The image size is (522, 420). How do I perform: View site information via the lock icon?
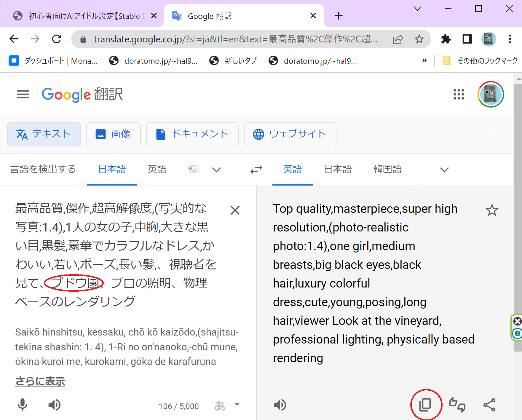click(83, 39)
